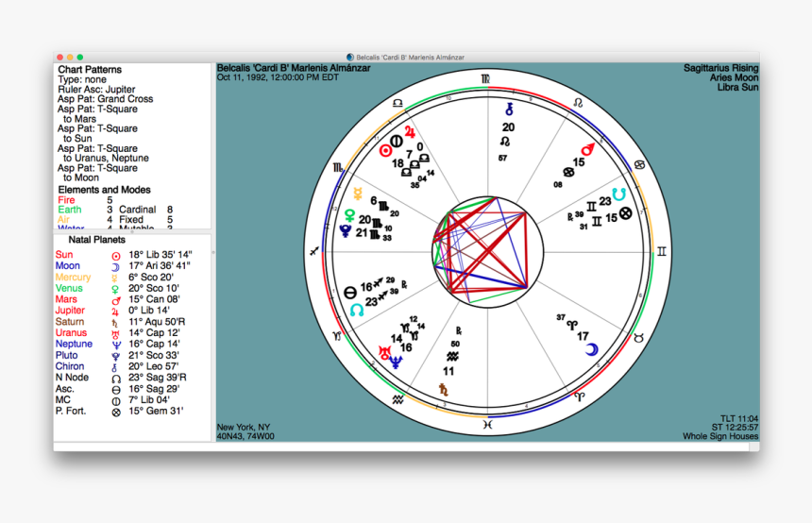Click the Chart Patterns heading
Viewport: 812px width, 523px height.
(x=90, y=70)
